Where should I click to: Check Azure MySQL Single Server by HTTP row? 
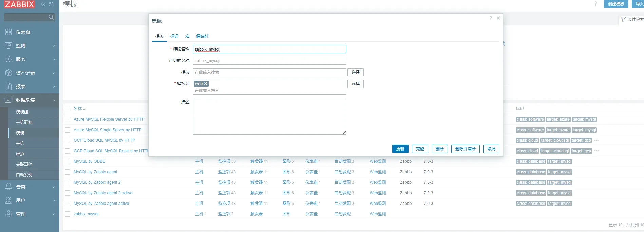[x=68, y=130]
